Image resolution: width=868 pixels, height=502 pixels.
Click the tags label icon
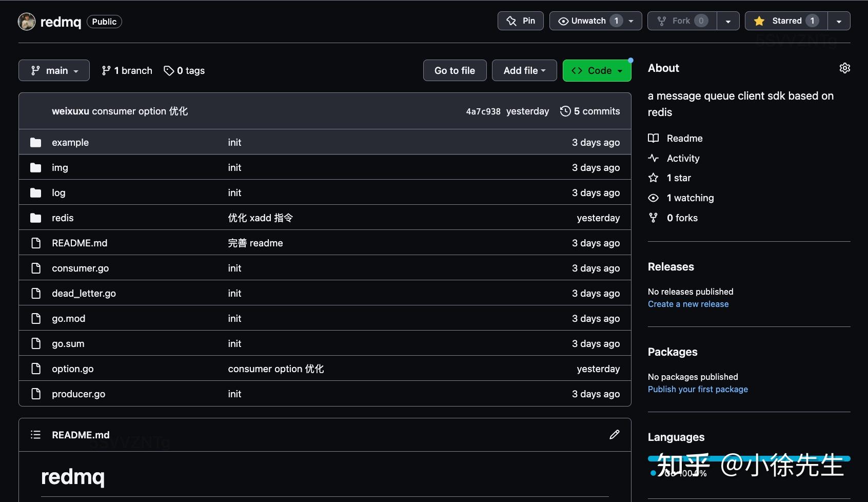tap(169, 71)
